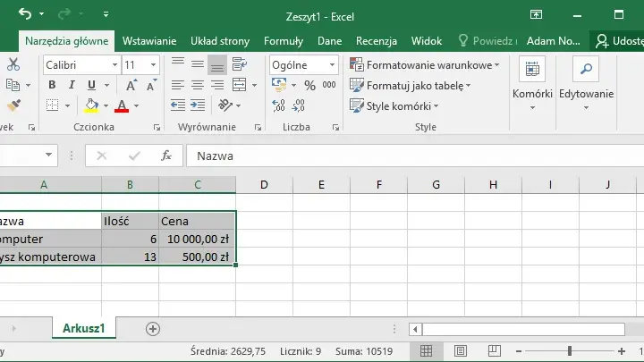Increase indent in selected cells
Viewport: 644px width, 362px height.
198,105
